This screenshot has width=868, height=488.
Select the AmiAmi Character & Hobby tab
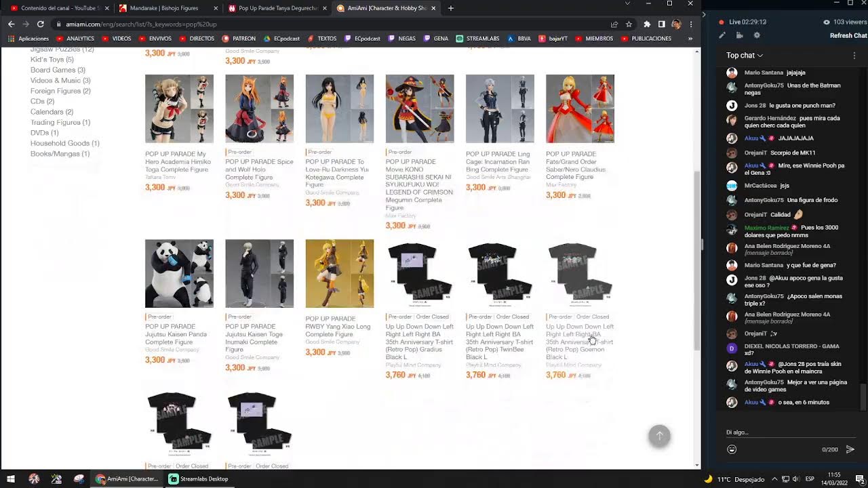tap(387, 8)
